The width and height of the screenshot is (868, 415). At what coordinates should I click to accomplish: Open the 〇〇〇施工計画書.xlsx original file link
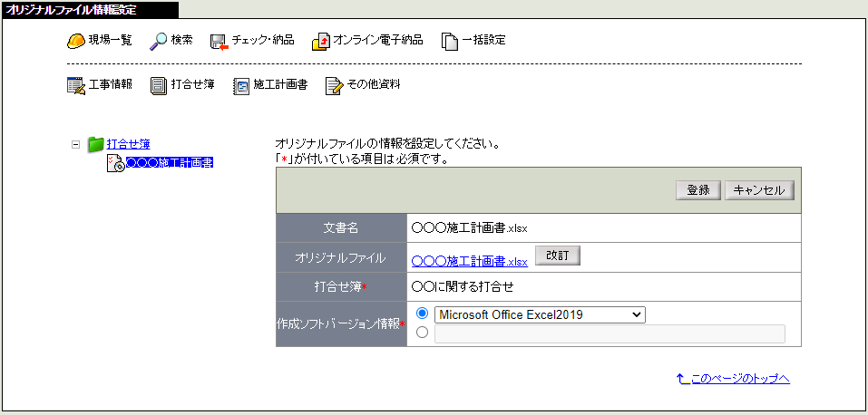(x=470, y=261)
